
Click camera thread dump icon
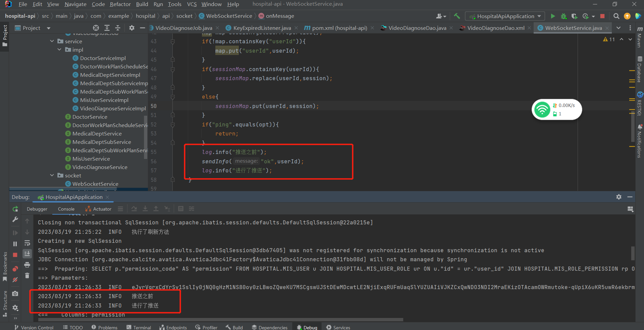click(x=15, y=293)
